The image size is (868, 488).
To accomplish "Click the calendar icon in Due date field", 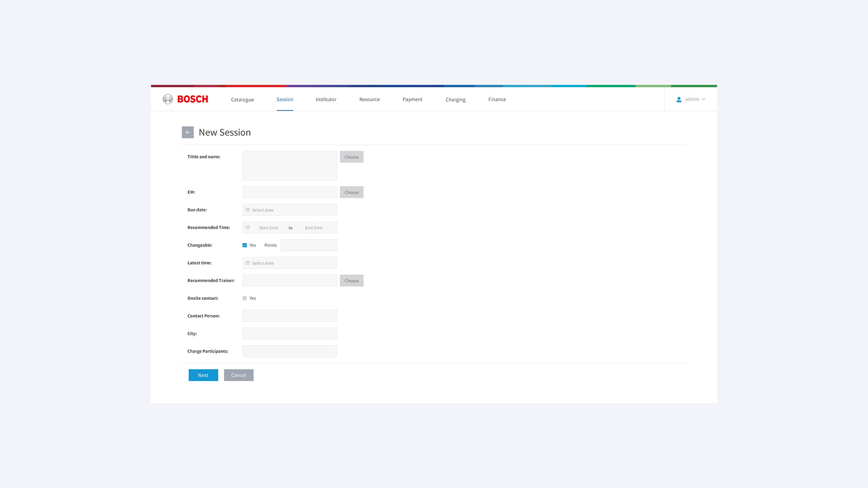I will click(248, 210).
